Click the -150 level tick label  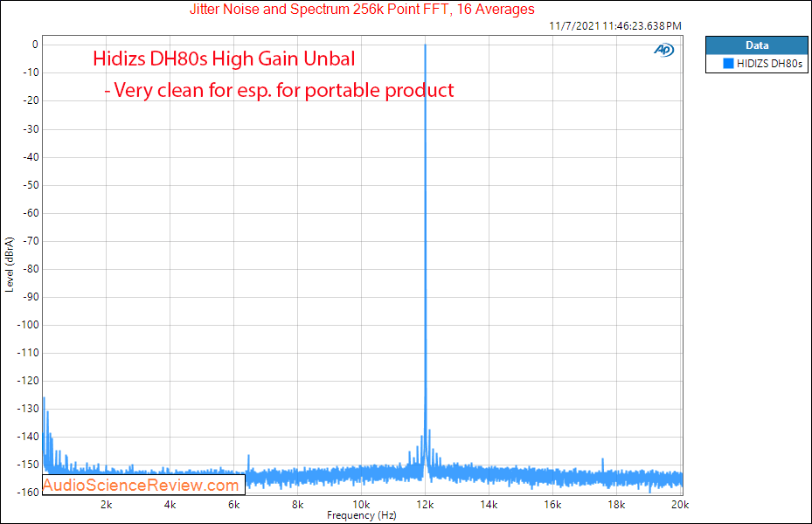click(x=29, y=464)
